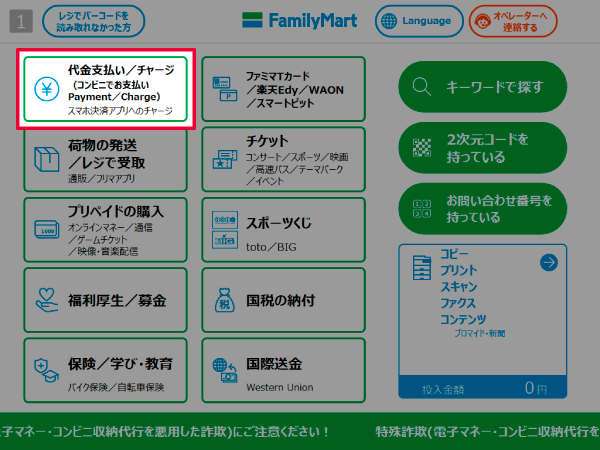Tap the 1000 prepaid card icon

click(x=47, y=230)
